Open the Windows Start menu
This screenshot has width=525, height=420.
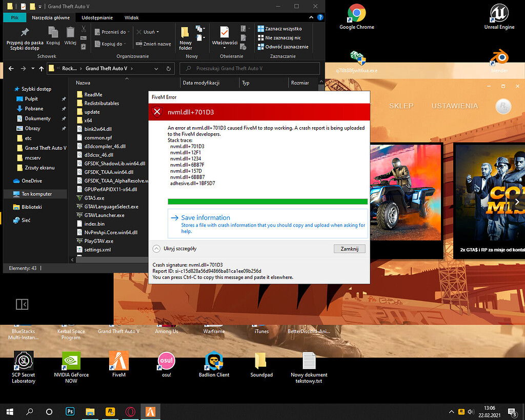point(10,412)
